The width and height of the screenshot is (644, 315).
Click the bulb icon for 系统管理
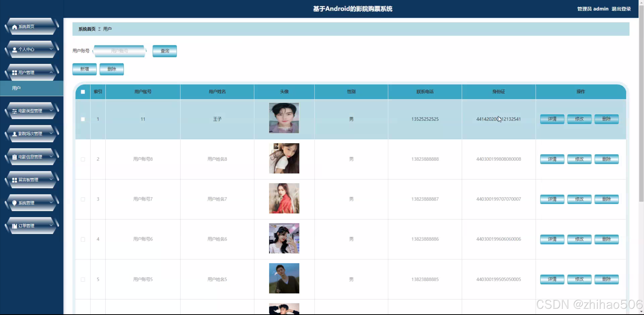(15, 203)
